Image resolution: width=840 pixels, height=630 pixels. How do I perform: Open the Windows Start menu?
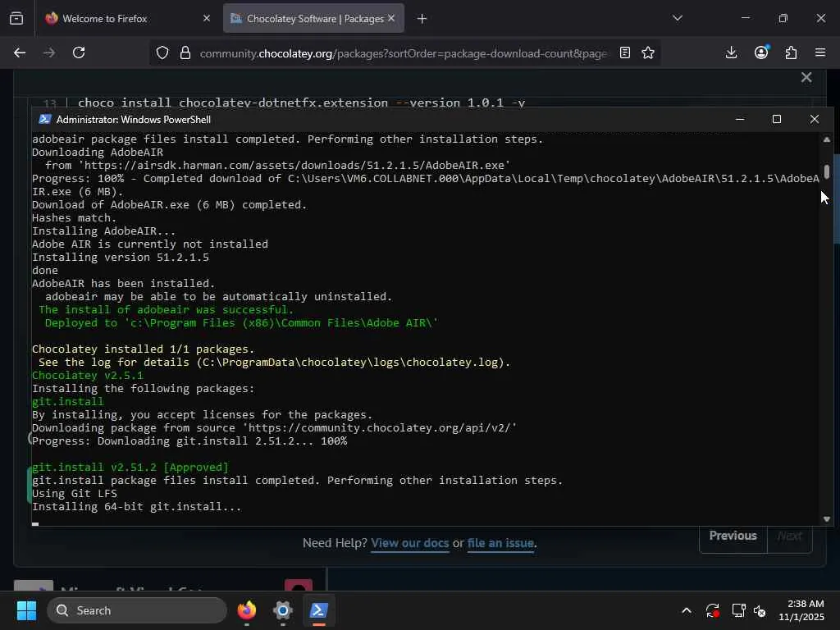[x=26, y=610]
